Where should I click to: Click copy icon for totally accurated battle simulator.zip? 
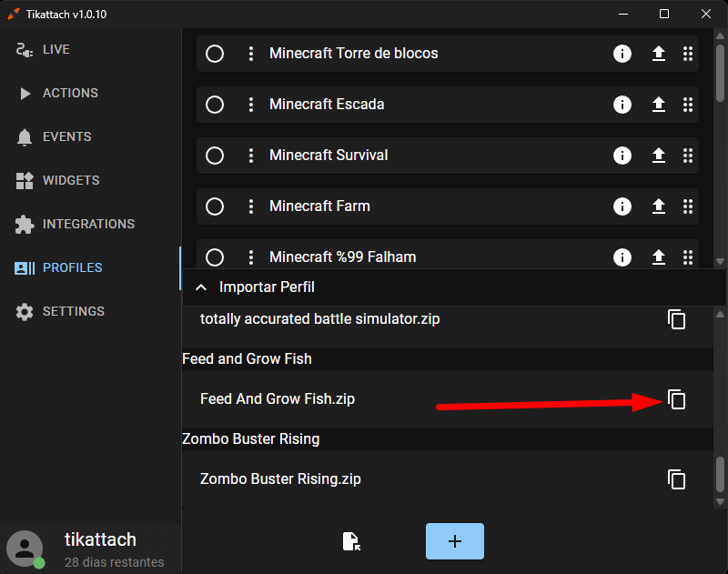pyautogui.click(x=676, y=319)
